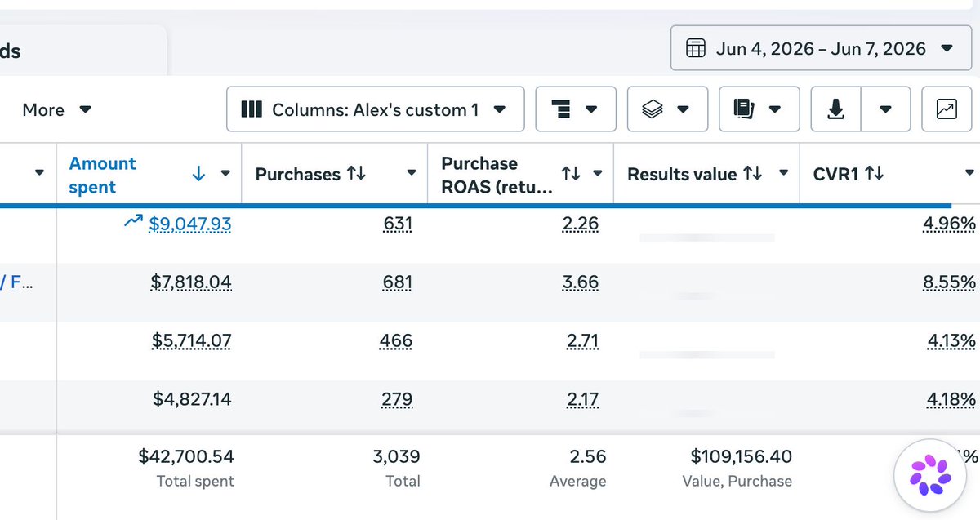Click the $9,047.93 amount link
Viewport: 980px width, 520px height.
[x=190, y=224]
